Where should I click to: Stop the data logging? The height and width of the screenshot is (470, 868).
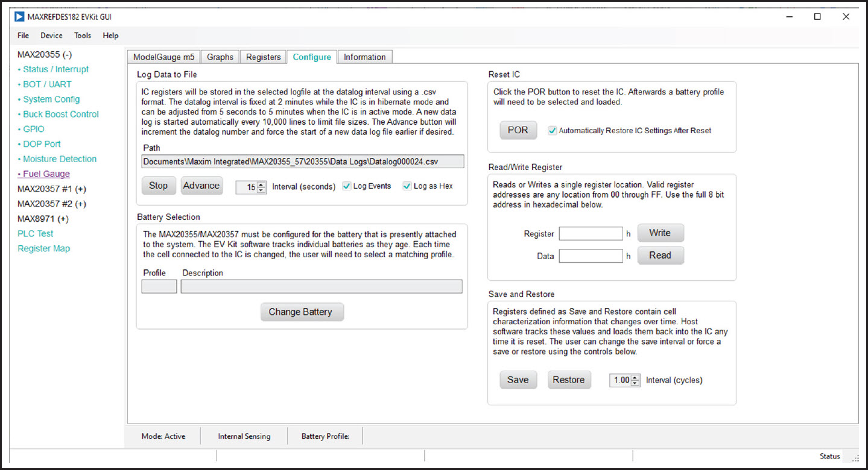pyautogui.click(x=158, y=186)
